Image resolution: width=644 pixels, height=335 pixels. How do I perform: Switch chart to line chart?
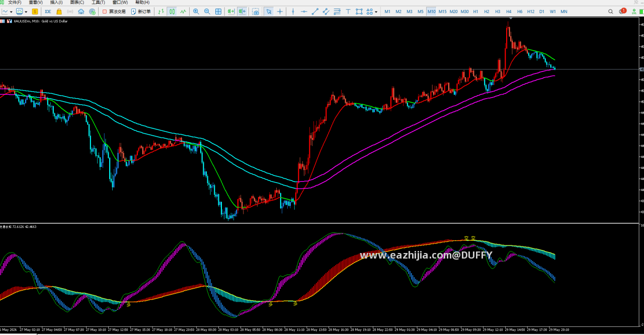coord(183,12)
